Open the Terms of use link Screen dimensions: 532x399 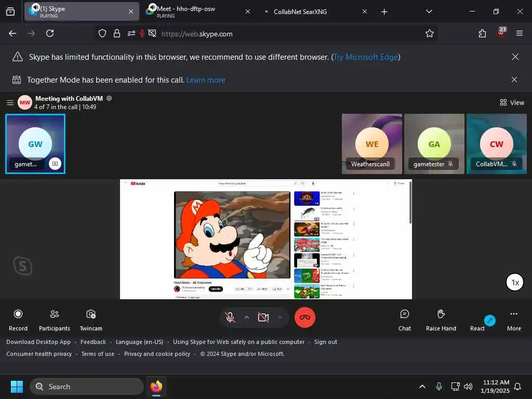point(98,354)
